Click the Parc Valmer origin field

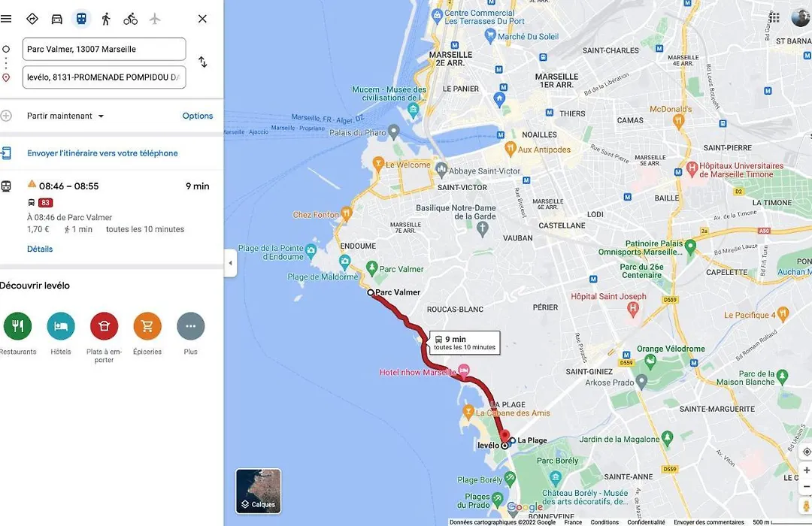tap(104, 49)
